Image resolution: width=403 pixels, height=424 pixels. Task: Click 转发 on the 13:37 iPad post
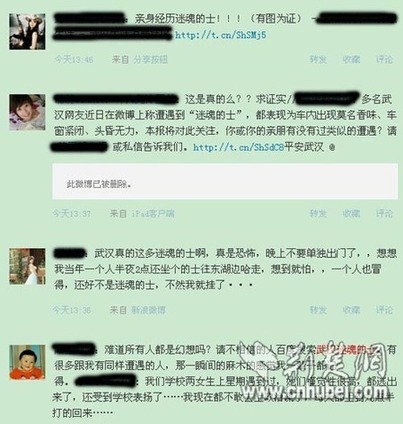tap(318, 213)
